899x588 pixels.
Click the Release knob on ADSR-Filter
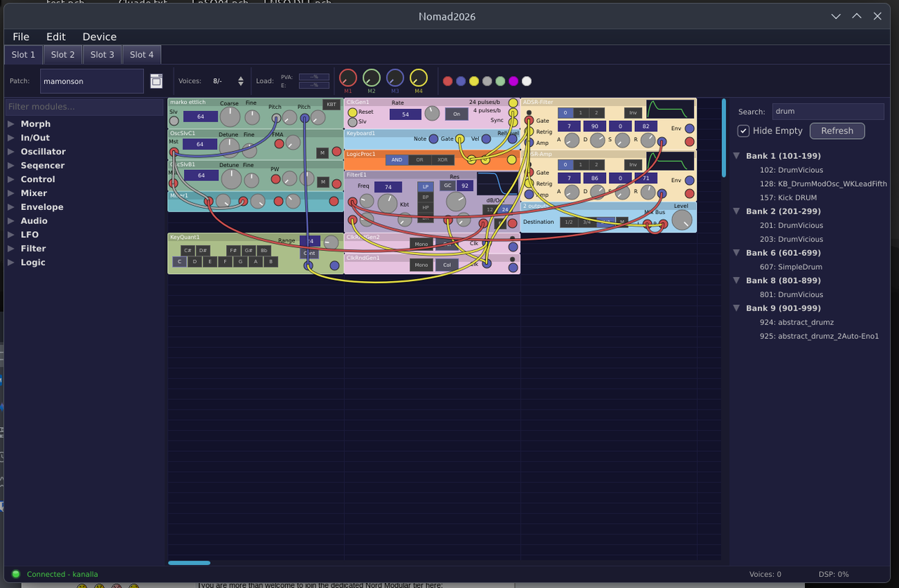648,140
